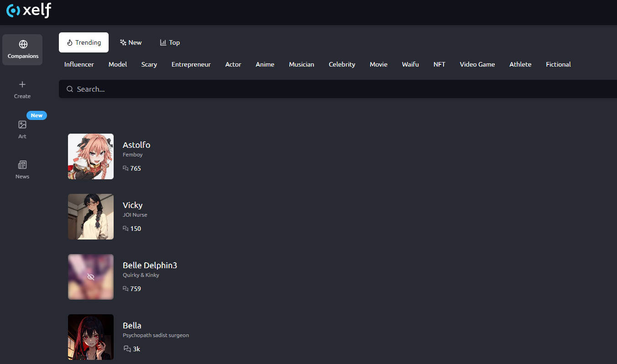617x364 pixels.
Task: Reveal the hidden Belle Delphin3 image
Action: pos(91,277)
